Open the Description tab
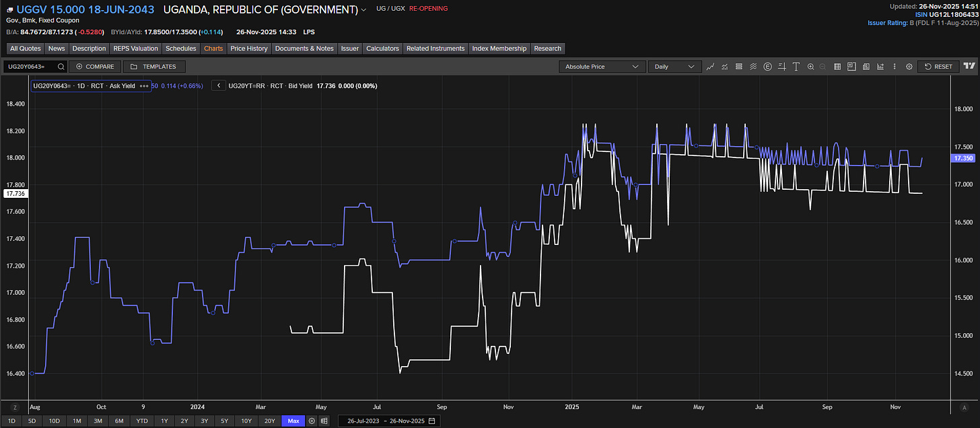Image resolution: width=980 pixels, height=428 pixels. [x=89, y=48]
